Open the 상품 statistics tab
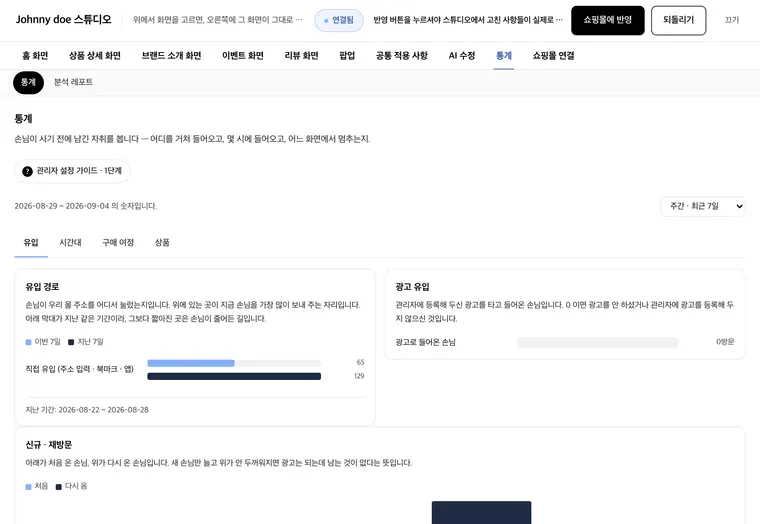Screen dimensions: 760x524 (162, 243)
